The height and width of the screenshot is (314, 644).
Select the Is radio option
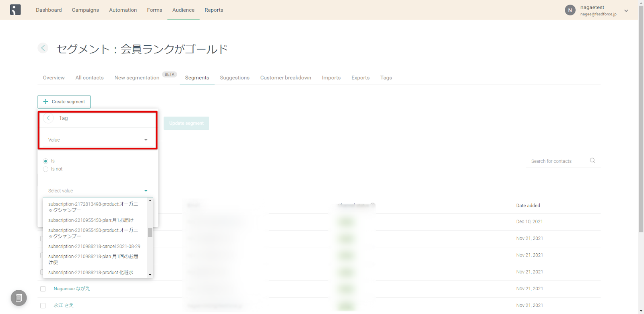pos(45,161)
